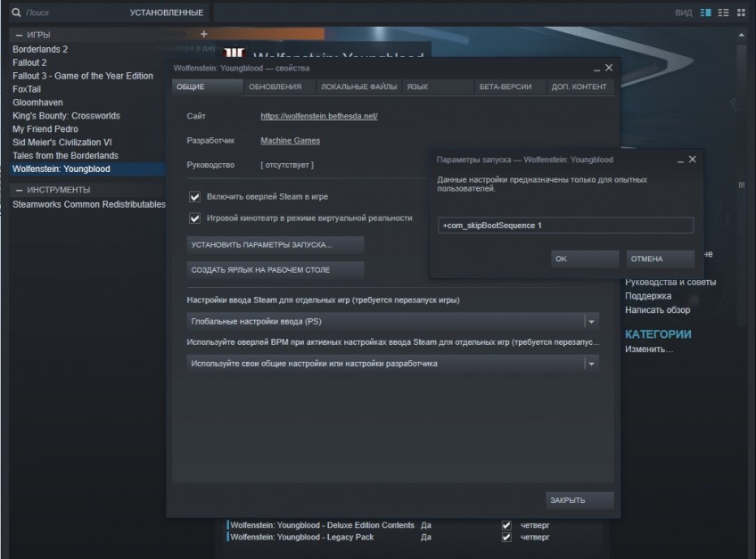
Task: Collapse the ИГРЫ section
Action: click(x=19, y=35)
